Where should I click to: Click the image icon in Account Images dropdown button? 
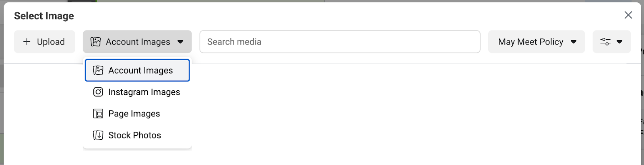[96, 42]
